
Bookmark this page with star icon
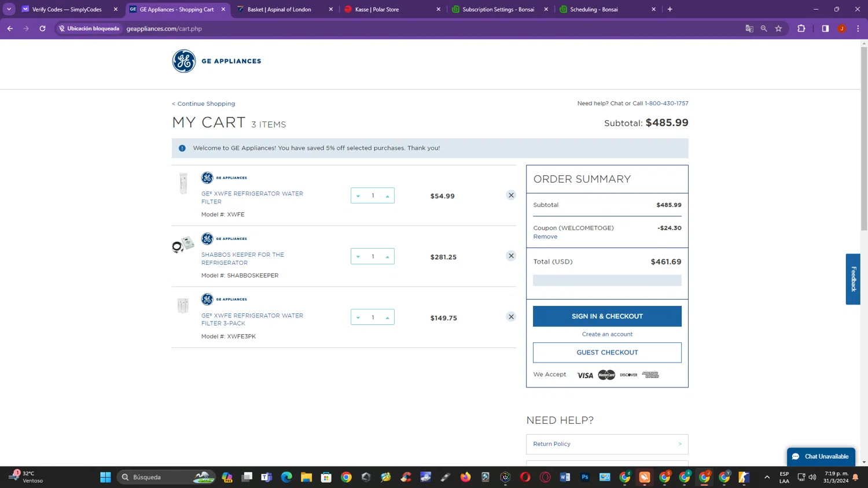(778, 28)
